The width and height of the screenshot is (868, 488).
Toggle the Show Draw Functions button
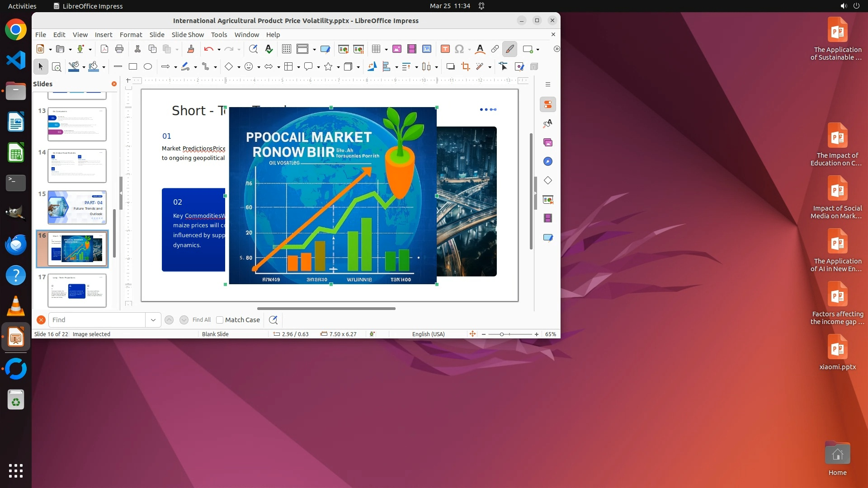(510, 49)
